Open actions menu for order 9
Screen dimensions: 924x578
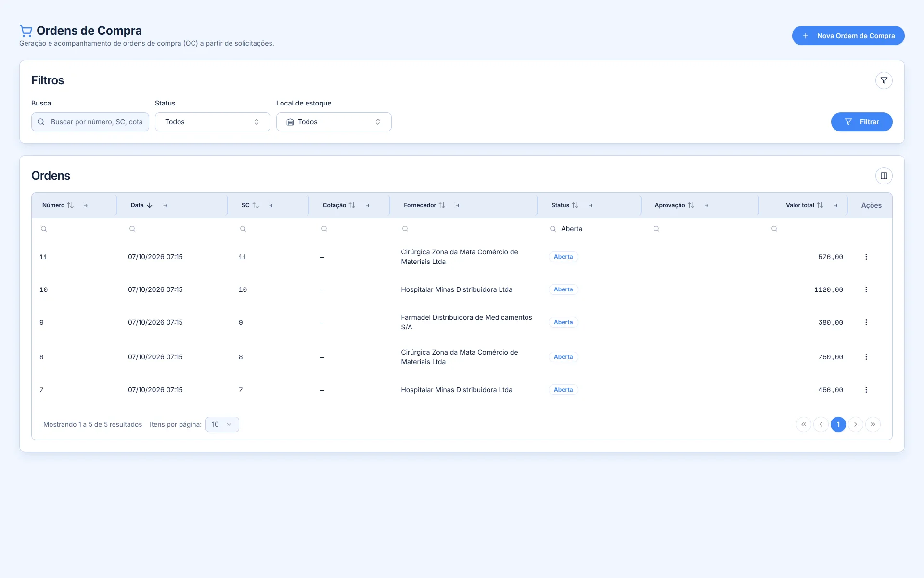(866, 322)
